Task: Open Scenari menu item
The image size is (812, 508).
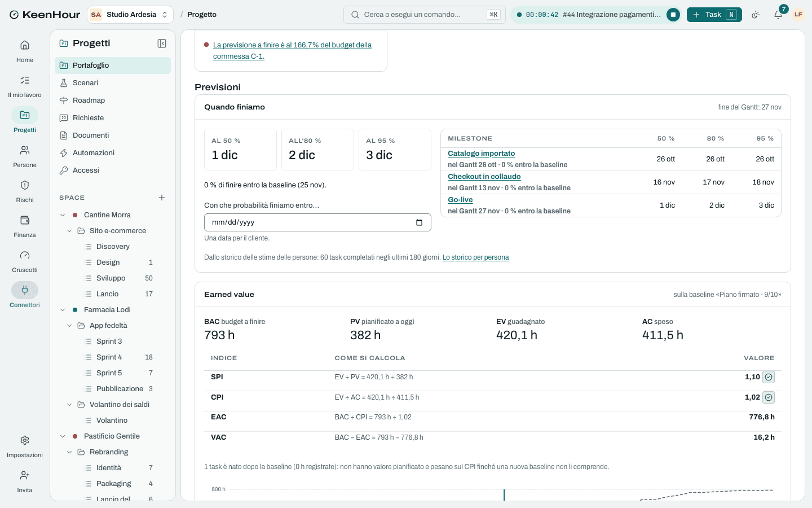Action: click(113, 83)
